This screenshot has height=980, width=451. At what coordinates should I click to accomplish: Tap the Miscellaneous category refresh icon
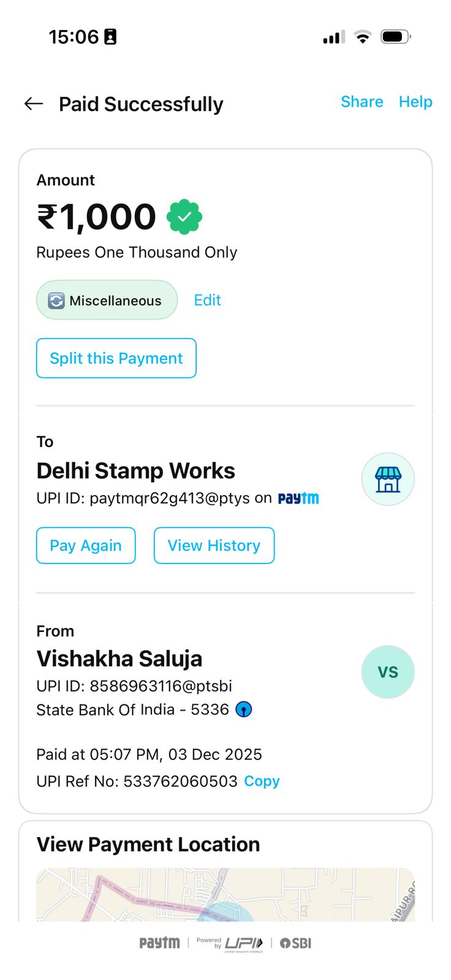[x=56, y=301]
